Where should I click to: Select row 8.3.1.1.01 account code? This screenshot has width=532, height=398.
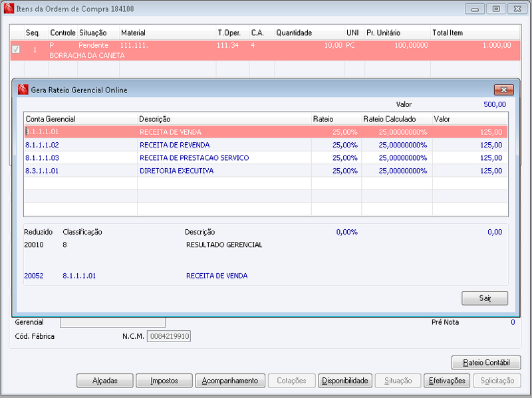tap(42, 171)
